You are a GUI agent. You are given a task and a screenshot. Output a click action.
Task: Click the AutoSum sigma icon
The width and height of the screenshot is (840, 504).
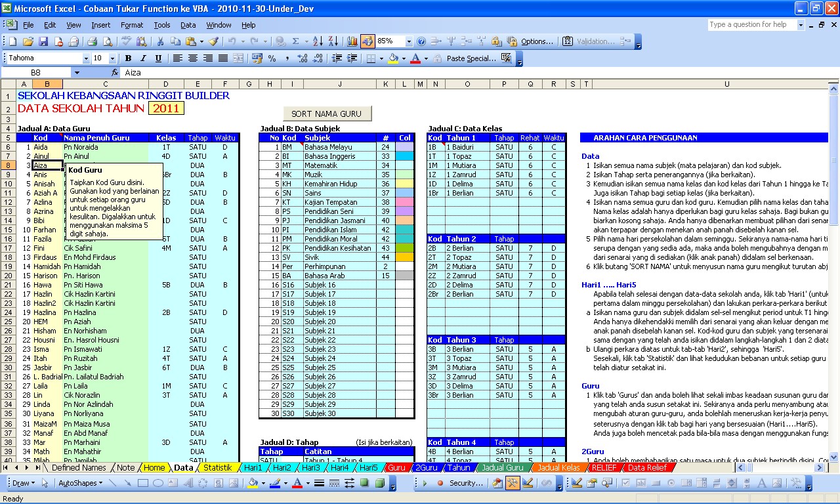click(296, 41)
